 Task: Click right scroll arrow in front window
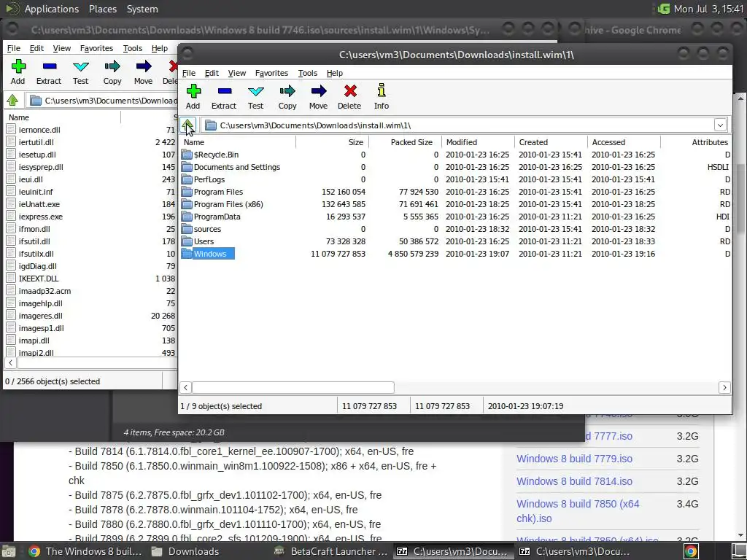point(724,388)
